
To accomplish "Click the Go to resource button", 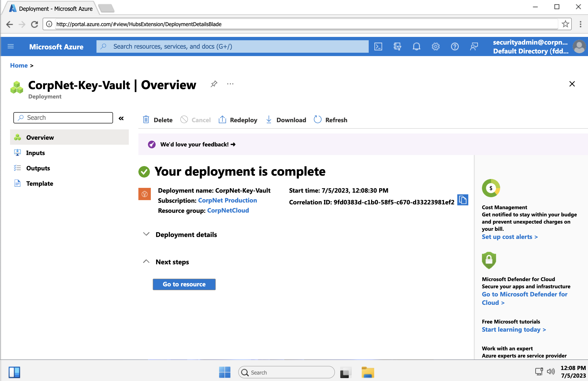I will [x=184, y=284].
